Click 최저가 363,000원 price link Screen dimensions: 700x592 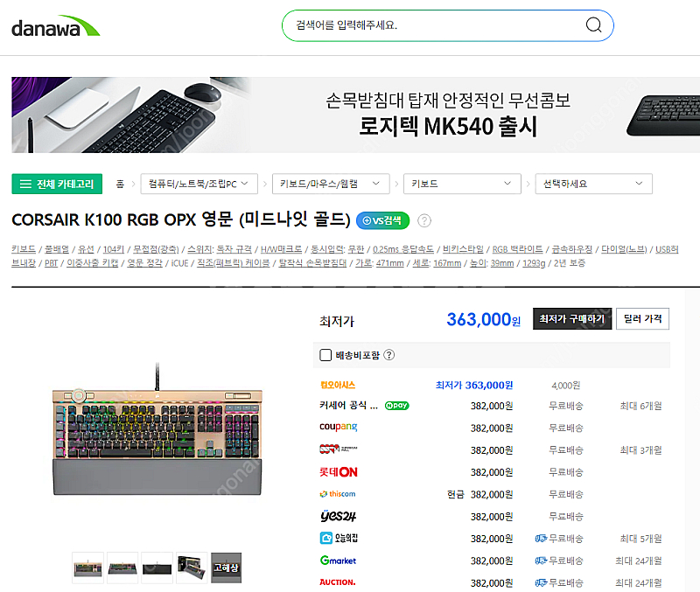(x=474, y=385)
